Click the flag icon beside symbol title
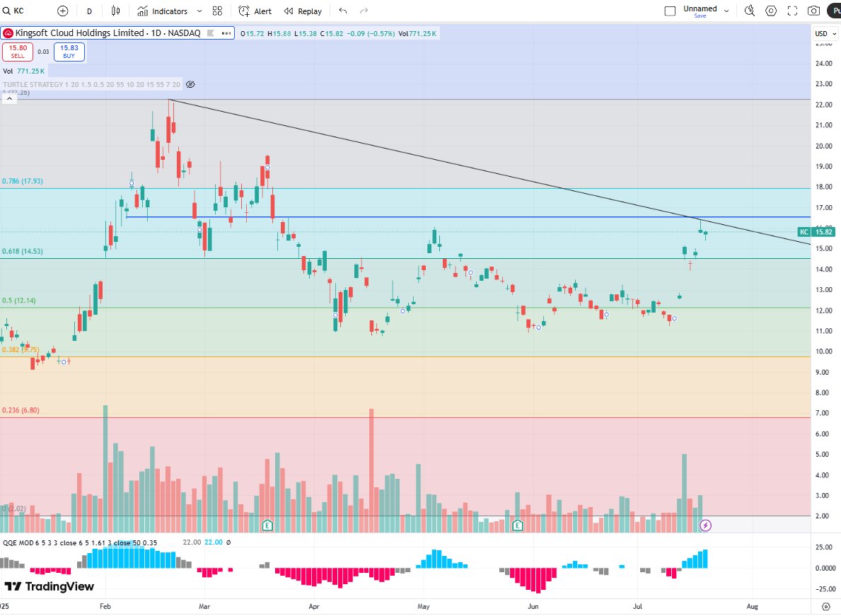The image size is (841, 616). (x=211, y=33)
